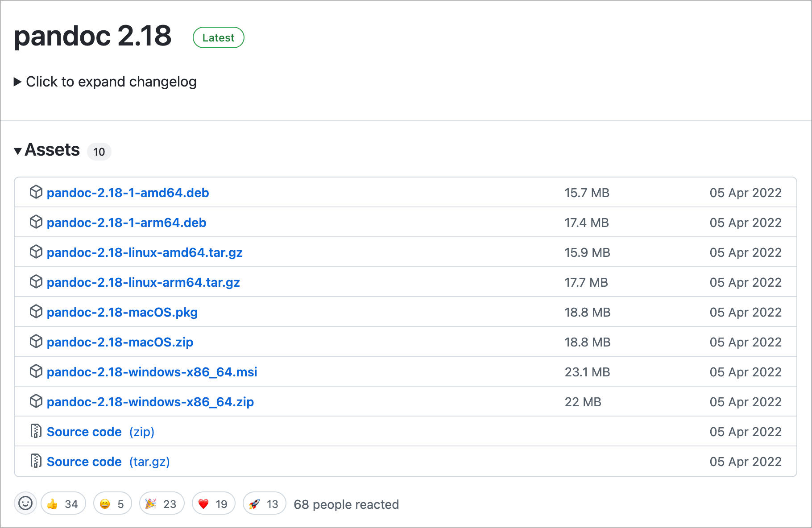This screenshot has width=812, height=528.
Task: Click file icon beside Source code (tar.gz)
Action: click(36, 461)
